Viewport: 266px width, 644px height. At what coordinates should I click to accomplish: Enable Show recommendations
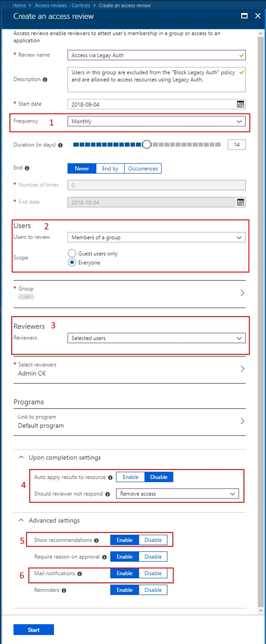pos(125,540)
